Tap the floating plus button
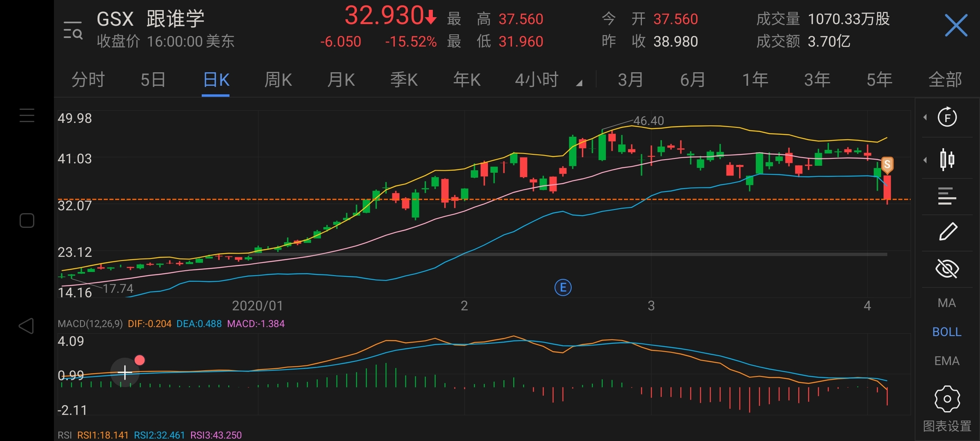The height and width of the screenshot is (441, 980). (x=125, y=372)
